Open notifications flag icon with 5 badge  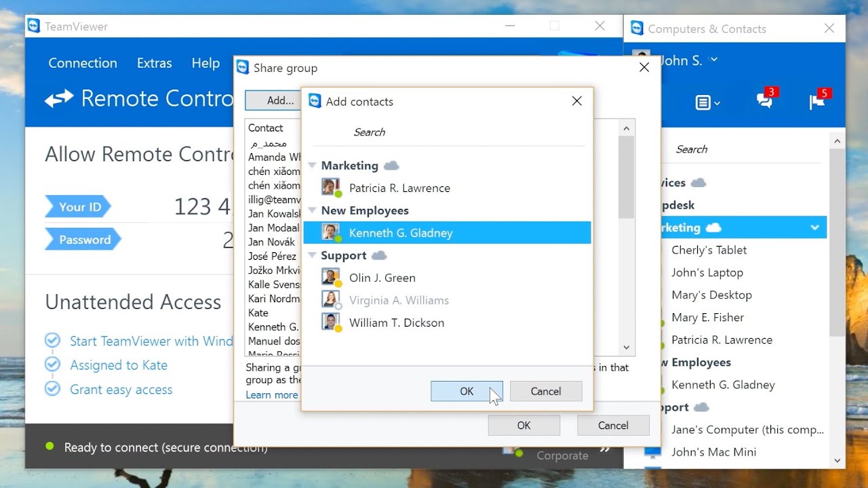pyautogui.click(x=819, y=100)
